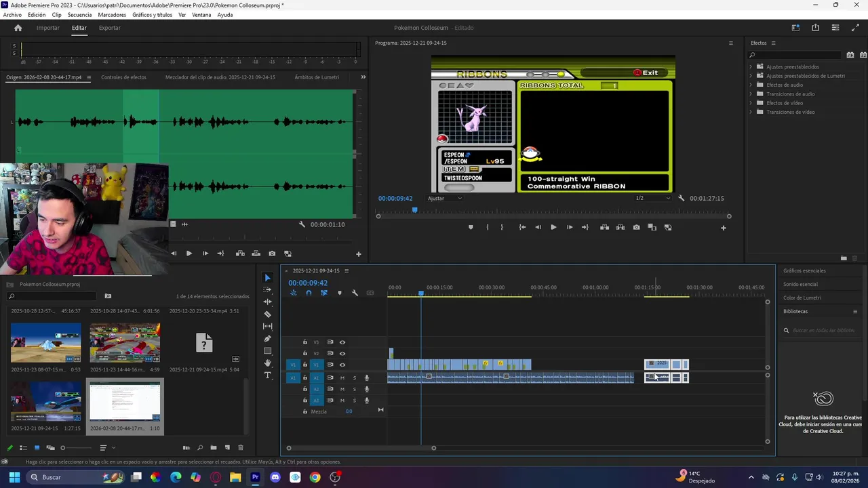
Task: Select the Hand tool
Action: point(267,363)
